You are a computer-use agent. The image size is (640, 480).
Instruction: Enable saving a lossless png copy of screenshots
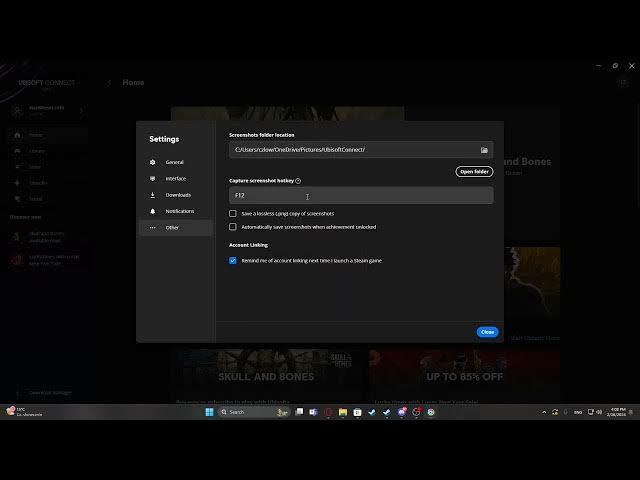pyautogui.click(x=233, y=213)
